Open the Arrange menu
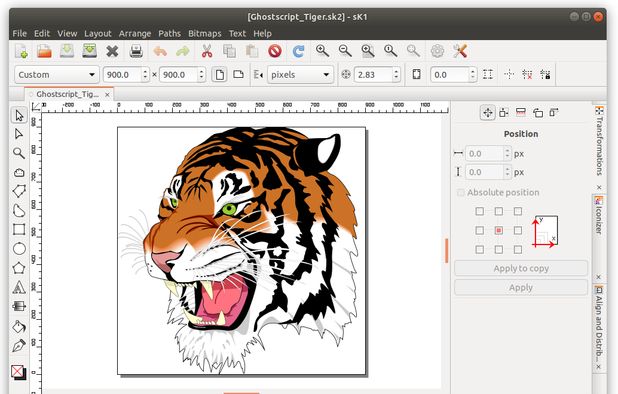The image size is (618, 394). 135,33
